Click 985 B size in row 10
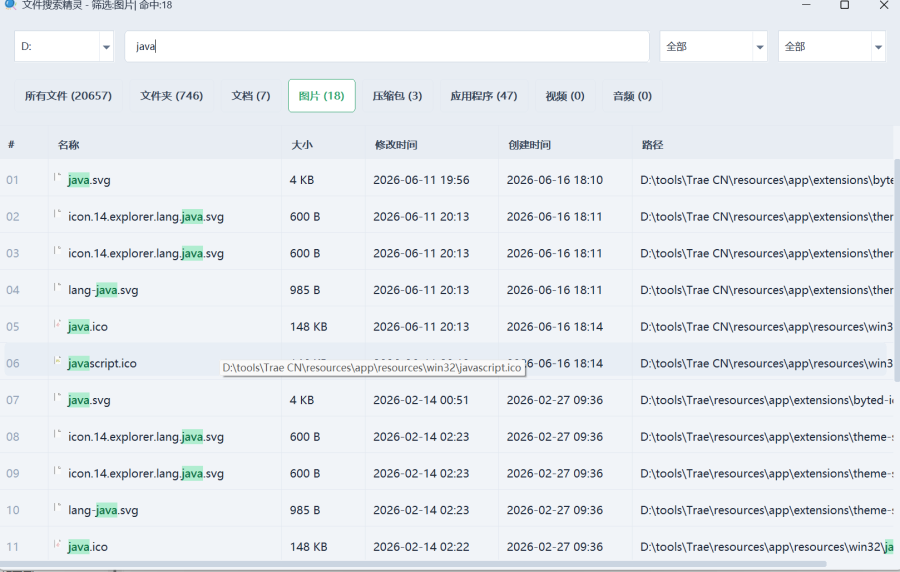The height and width of the screenshot is (572, 900). point(305,510)
